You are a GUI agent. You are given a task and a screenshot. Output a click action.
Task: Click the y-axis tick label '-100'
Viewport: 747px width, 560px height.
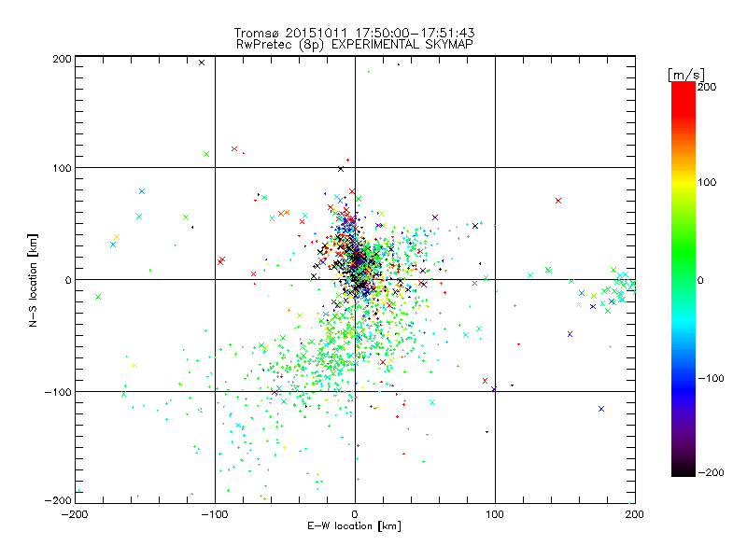(58, 392)
